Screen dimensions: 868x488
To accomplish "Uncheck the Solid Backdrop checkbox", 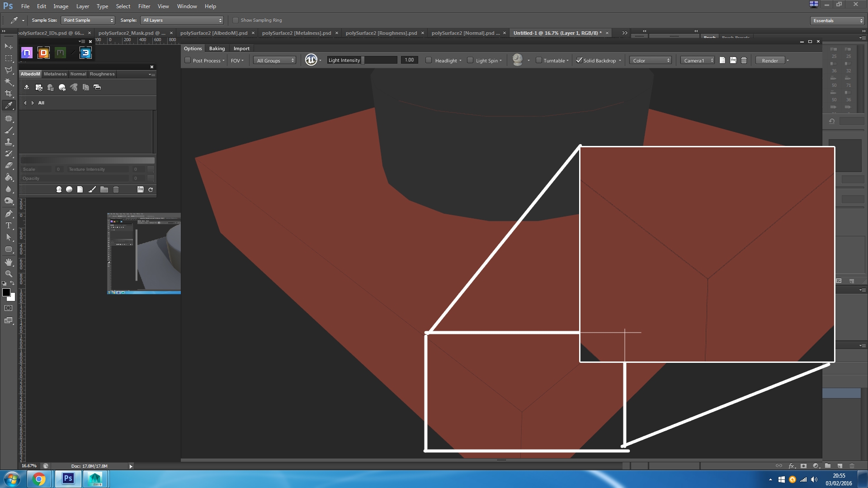I will tap(579, 60).
